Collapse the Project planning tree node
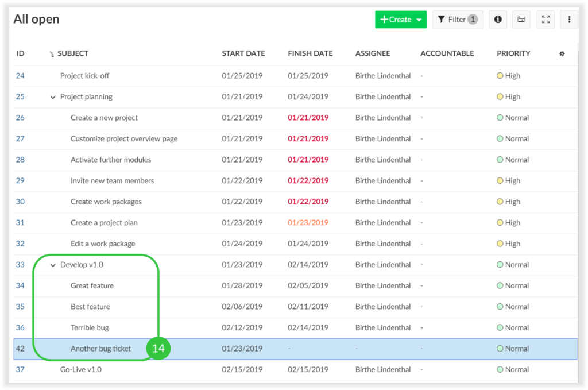Screen dimensions: 588x390 click(x=53, y=96)
